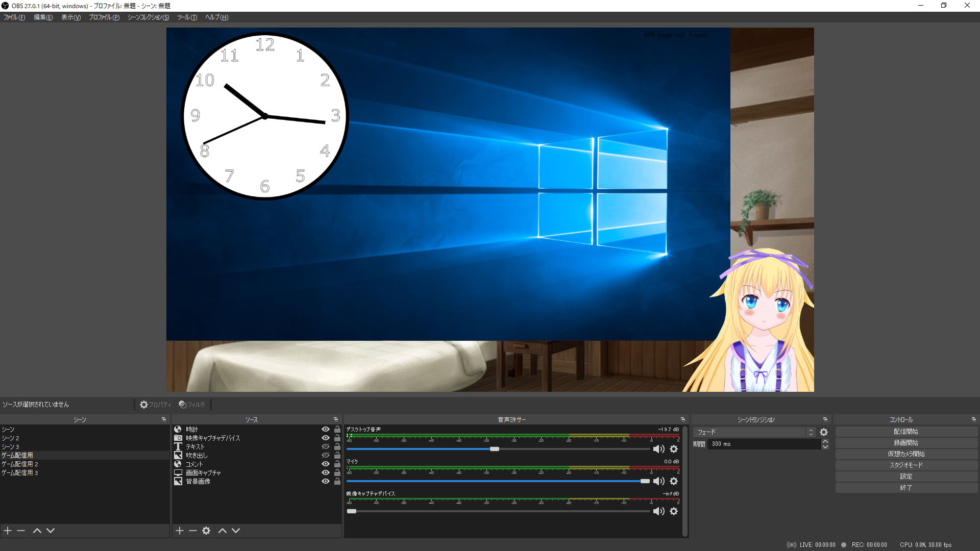
Task: Click audio mixer vertical scrollbar
Action: pos(685,481)
